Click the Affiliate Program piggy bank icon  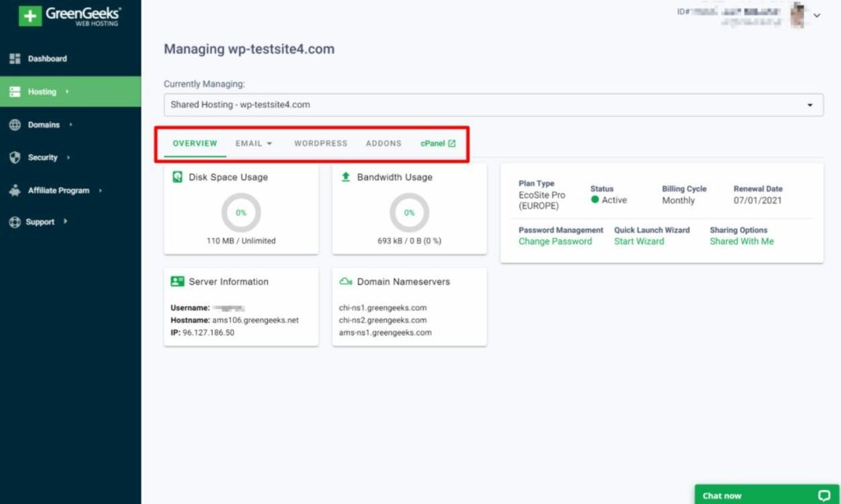pyautogui.click(x=15, y=190)
